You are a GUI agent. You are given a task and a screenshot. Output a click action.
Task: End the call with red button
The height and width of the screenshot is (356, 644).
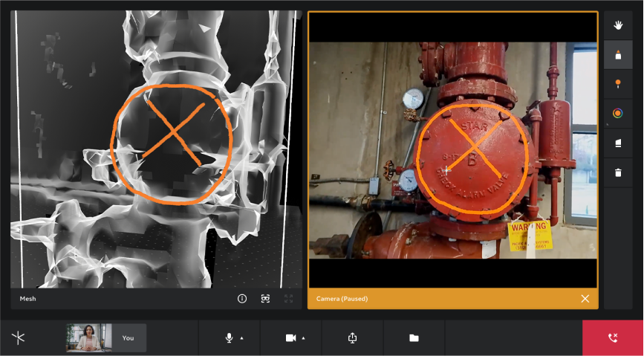(613, 338)
